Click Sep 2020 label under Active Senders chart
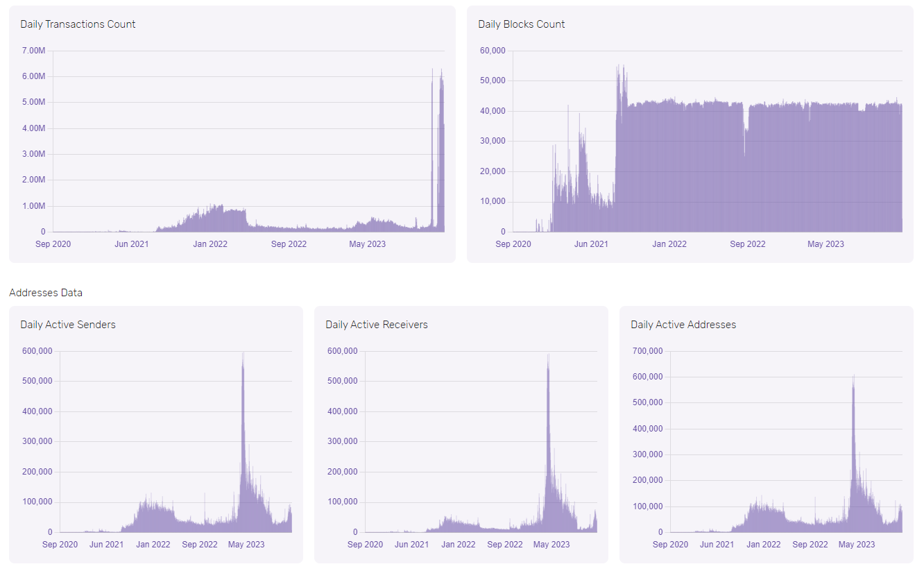924x571 pixels. pyautogui.click(x=60, y=545)
